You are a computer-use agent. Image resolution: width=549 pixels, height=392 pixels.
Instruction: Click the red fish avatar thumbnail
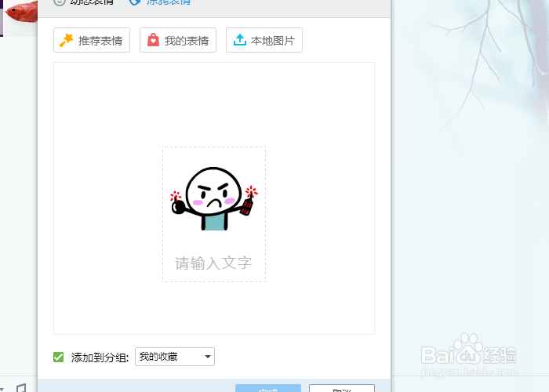coord(19,17)
